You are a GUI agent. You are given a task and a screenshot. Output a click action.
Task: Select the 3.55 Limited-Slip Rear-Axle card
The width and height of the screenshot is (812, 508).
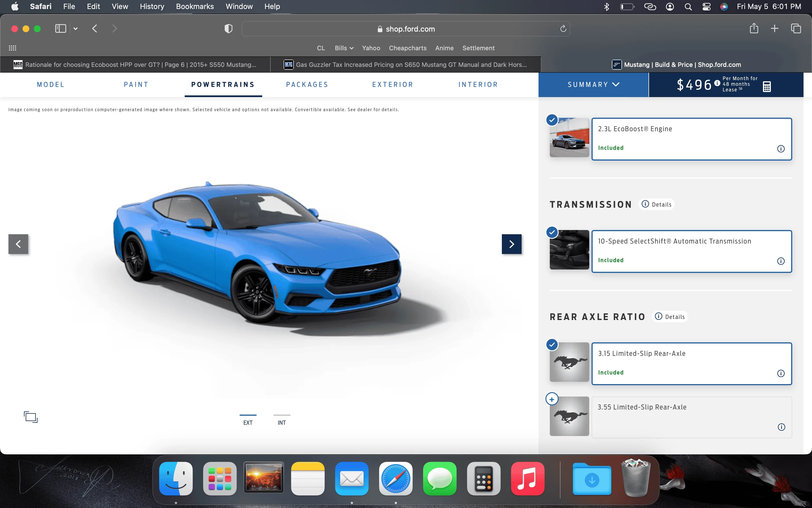[x=692, y=417]
